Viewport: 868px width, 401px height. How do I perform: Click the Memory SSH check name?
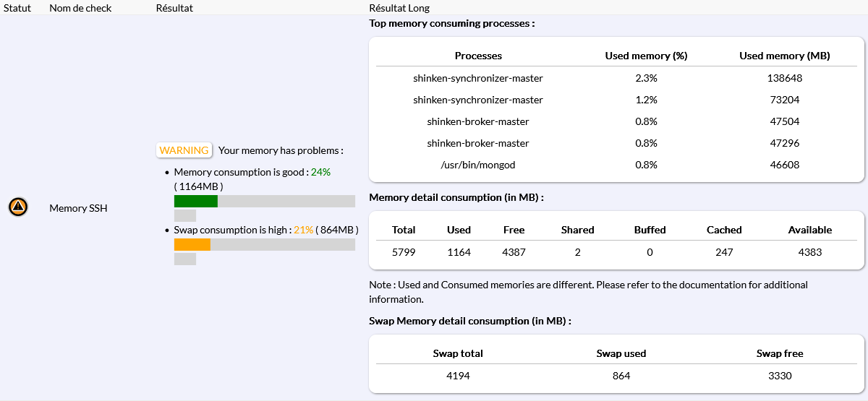pyautogui.click(x=78, y=208)
